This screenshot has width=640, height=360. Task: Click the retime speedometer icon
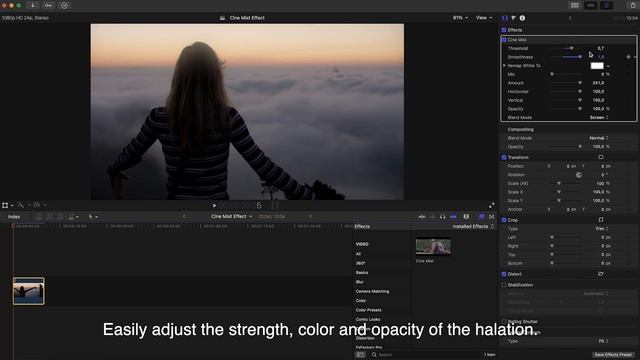(37, 205)
